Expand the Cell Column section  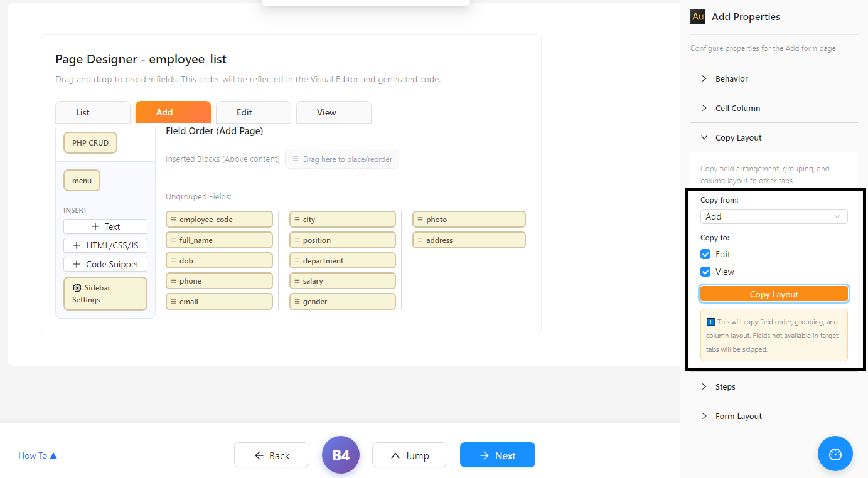click(x=774, y=108)
